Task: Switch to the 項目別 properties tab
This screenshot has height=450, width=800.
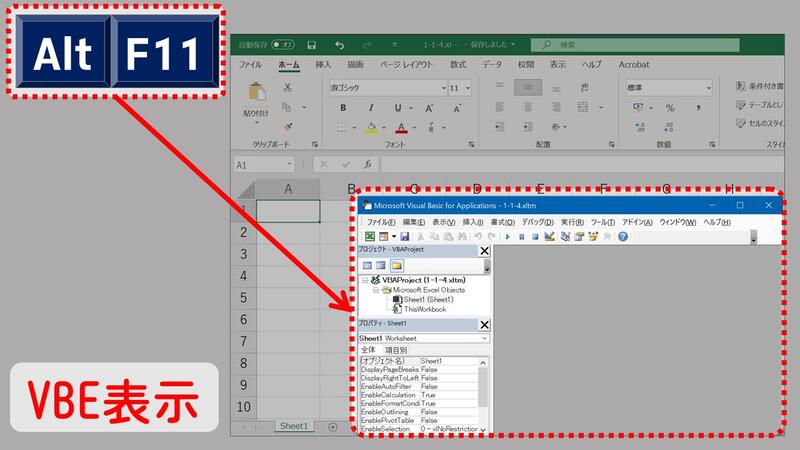Action: 395,350
